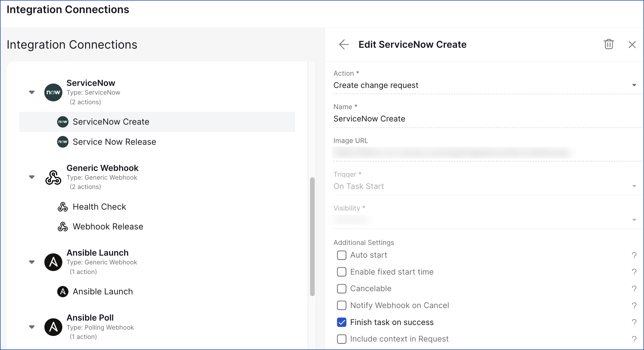Check Include context in Request
The image size is (644, 350).
coord(342,339)
